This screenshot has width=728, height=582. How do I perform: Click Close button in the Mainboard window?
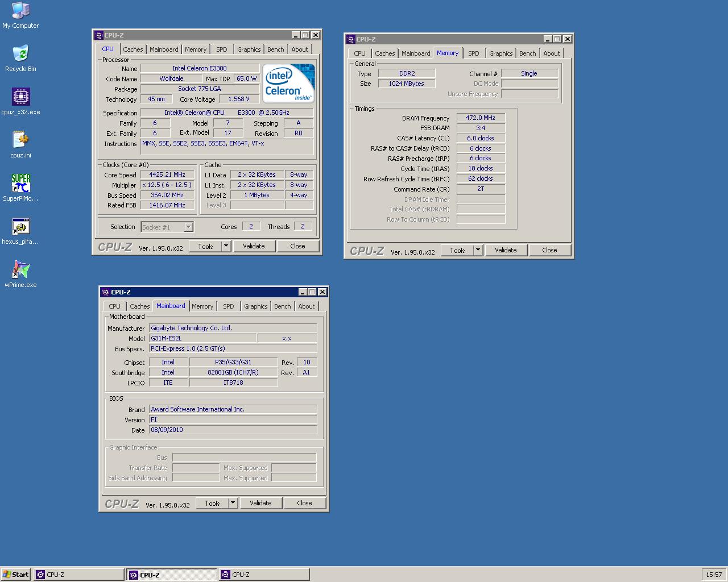[x=304, y=503]
